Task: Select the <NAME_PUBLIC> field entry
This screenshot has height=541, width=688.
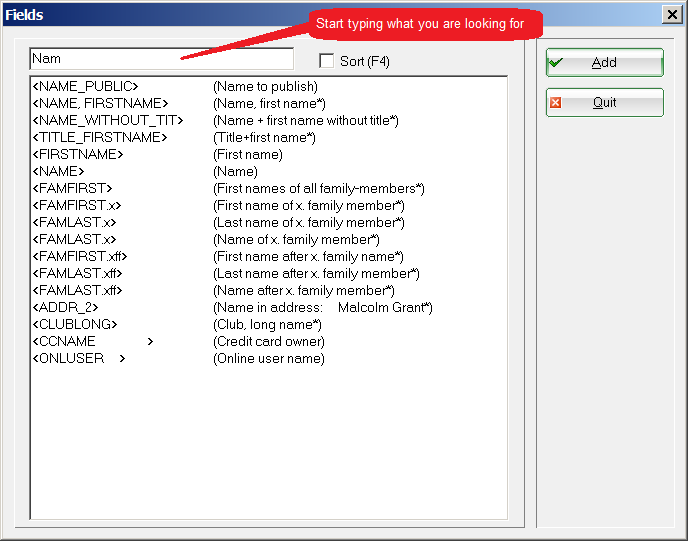Action: click(x=86, y=87)
